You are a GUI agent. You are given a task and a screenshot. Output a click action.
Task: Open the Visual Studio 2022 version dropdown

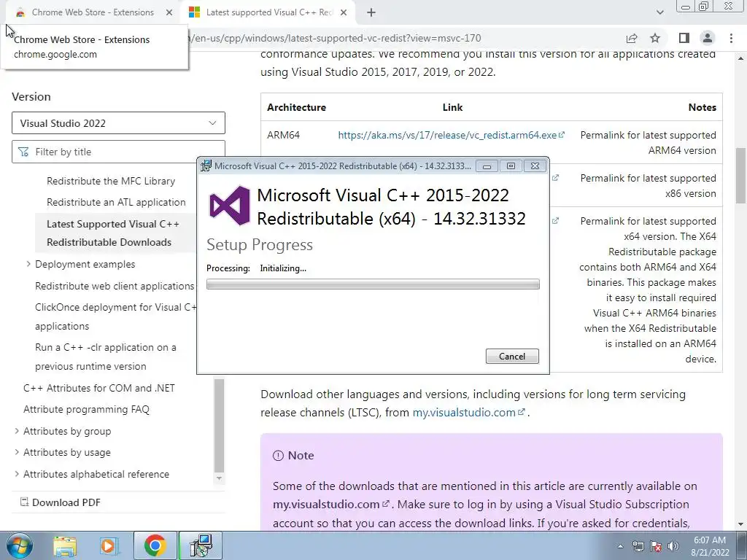tap(118, 122)
